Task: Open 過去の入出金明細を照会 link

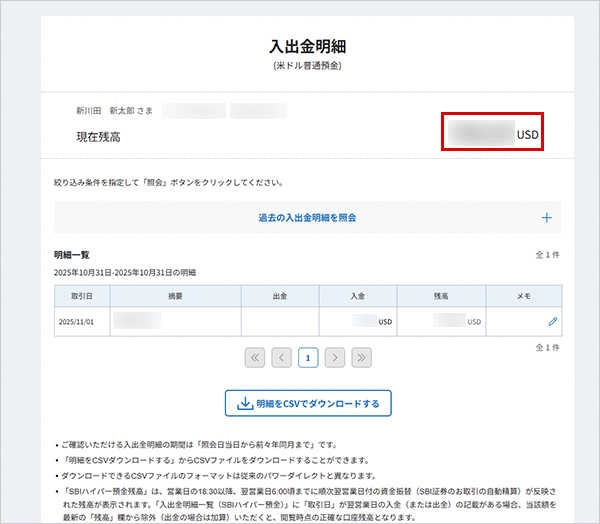Action: pos(307,218)
